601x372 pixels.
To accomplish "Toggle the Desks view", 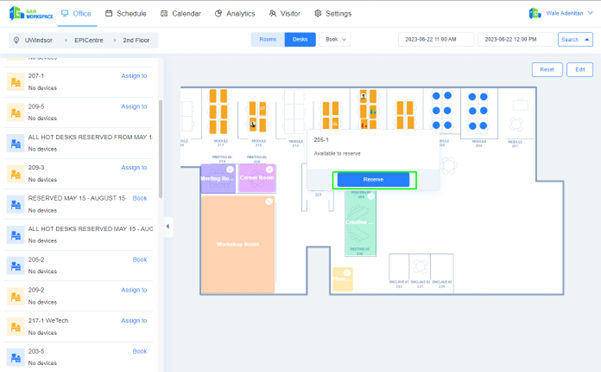I will tap(300, 39).
